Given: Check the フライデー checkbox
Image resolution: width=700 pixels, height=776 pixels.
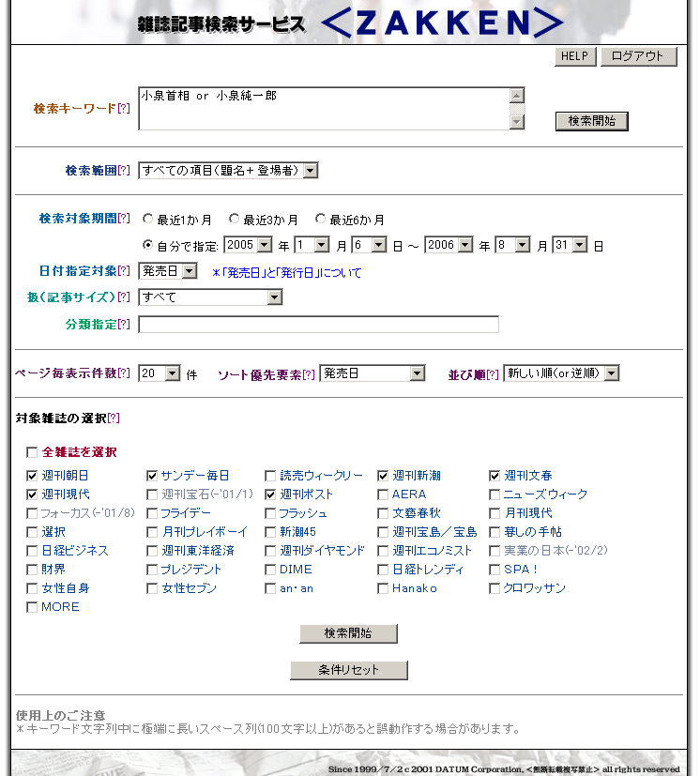Looking at the screenshot, I should coord(152,513).
